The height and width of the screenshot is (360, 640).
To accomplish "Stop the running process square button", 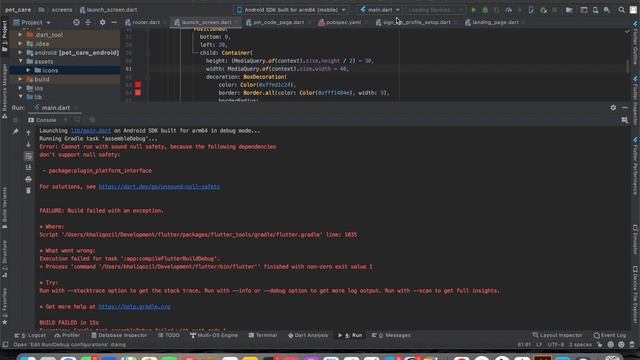I will click(16, 120).
